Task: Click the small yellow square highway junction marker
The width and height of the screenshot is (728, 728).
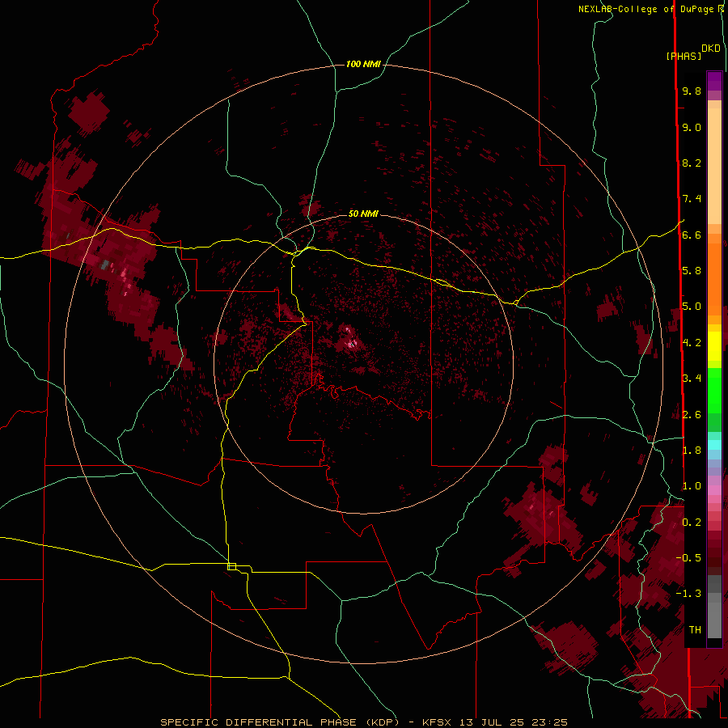Action: [x=231, y=566]
